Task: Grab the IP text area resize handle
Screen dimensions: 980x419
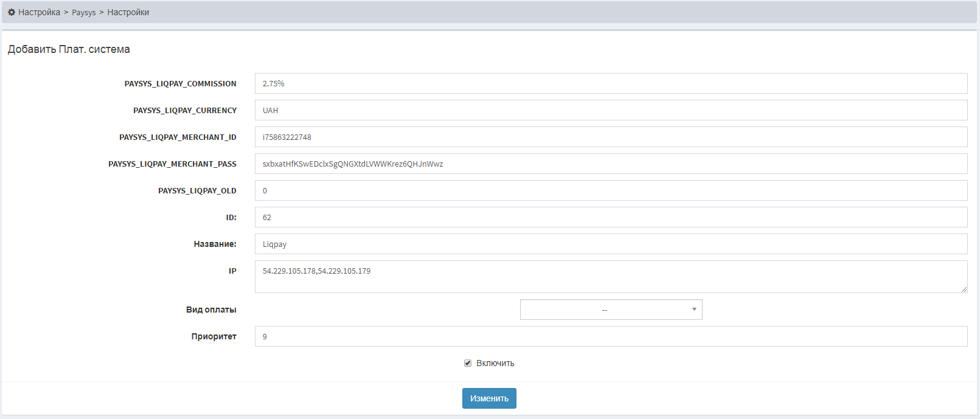Action: coord(964,289)
